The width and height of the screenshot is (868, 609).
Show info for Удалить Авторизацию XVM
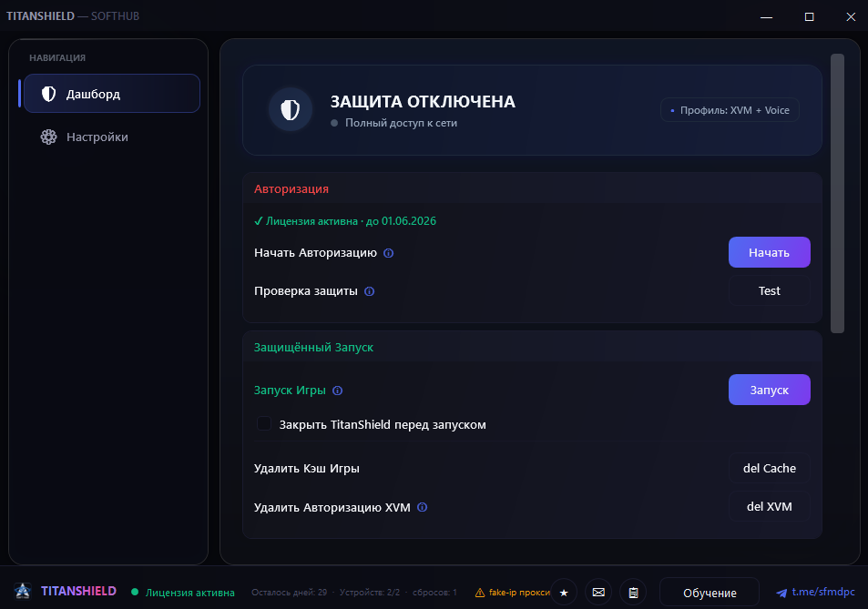(x=422, y=507)
